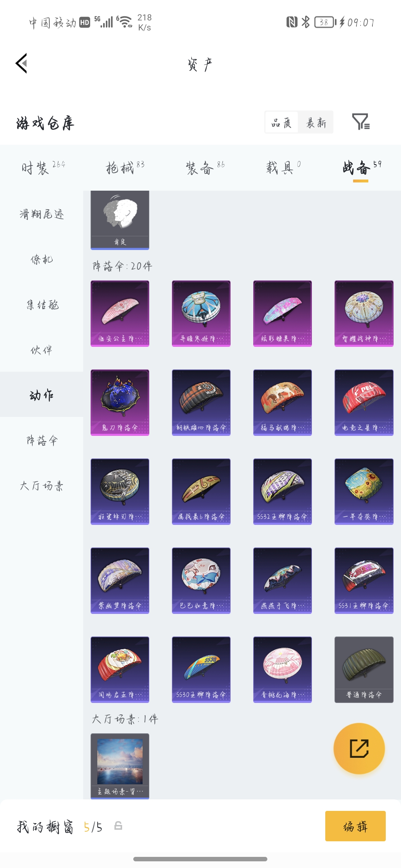Image resolution: width=401 pixels, height=868 pixels.
Task: Tap the 编辑 button
Action: pyautogui.click(x=355, y=826)
